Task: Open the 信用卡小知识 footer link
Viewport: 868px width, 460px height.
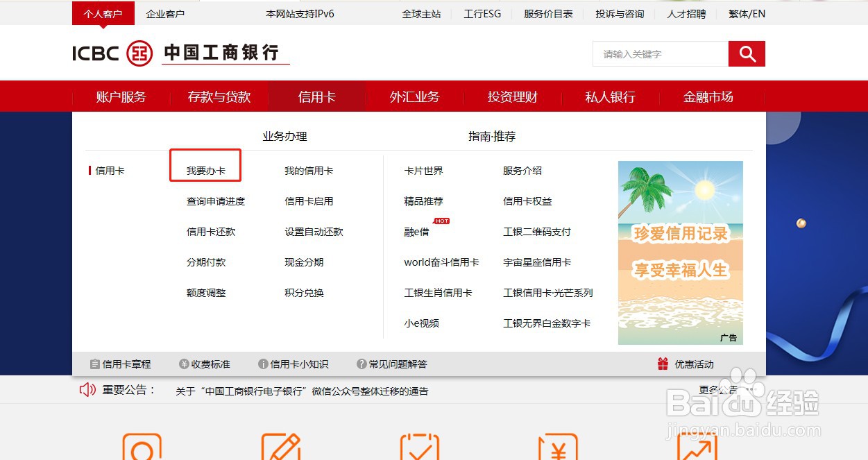Action: coord(299,364)
